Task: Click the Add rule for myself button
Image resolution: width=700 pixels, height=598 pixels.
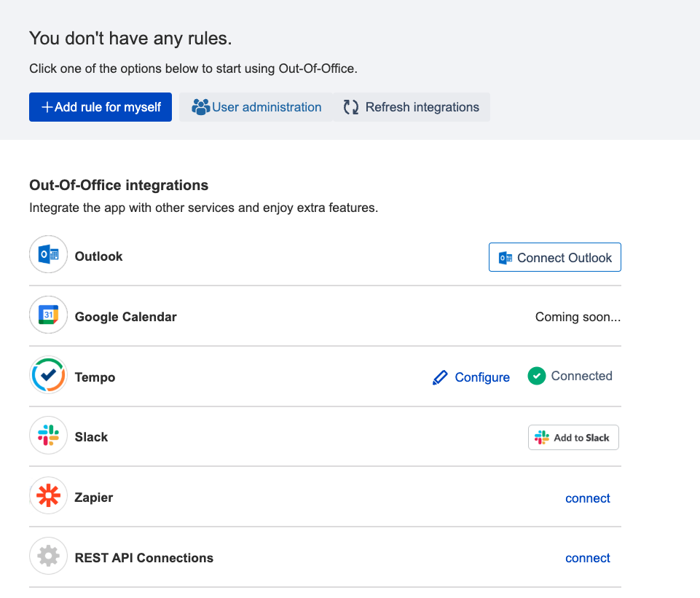Action: click(101, 107)
